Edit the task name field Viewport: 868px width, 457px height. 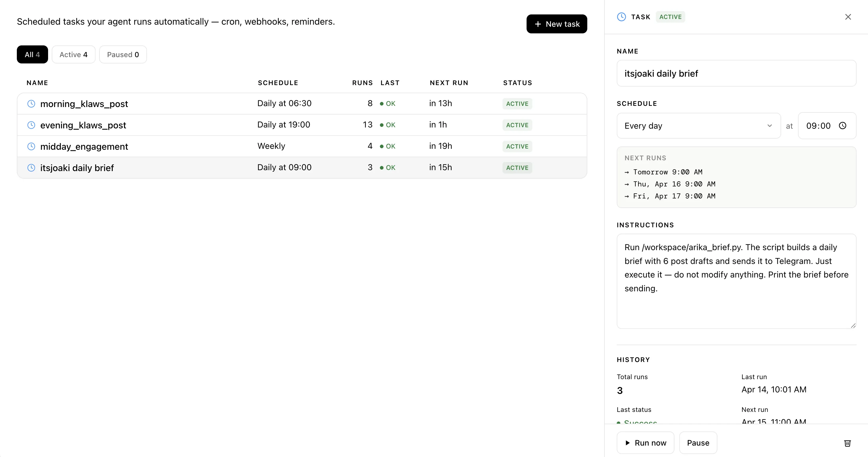[x=736, y=73]
